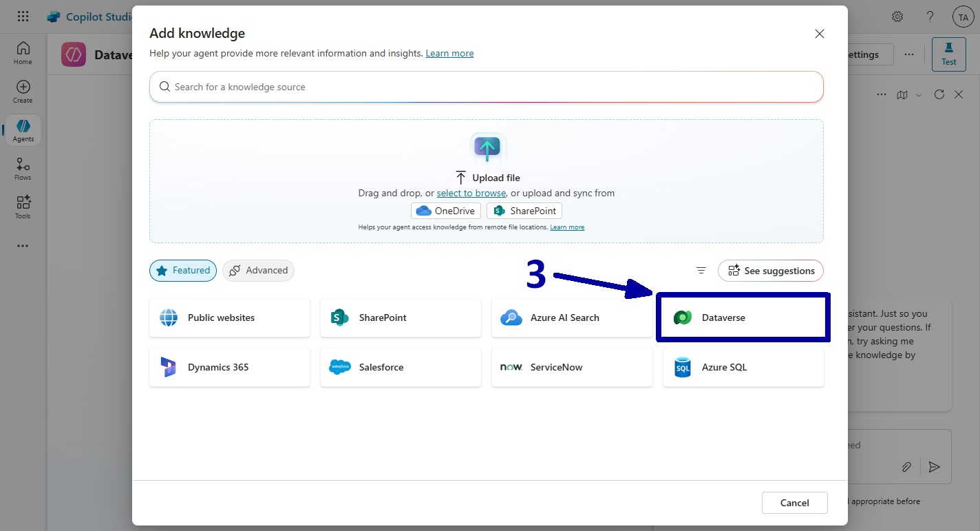Toggle the Featured knowledge filter

(x=182, y=271)
